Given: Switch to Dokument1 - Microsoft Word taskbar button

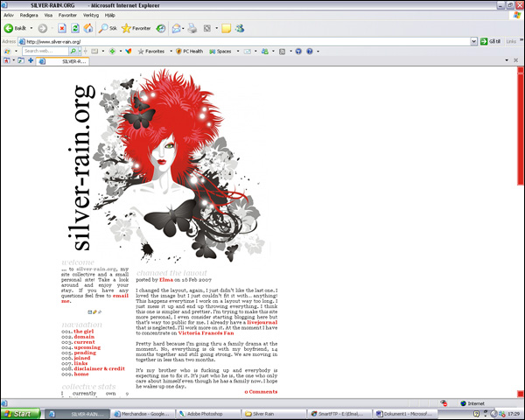Looking at the screenshot, I should (405, 414).
